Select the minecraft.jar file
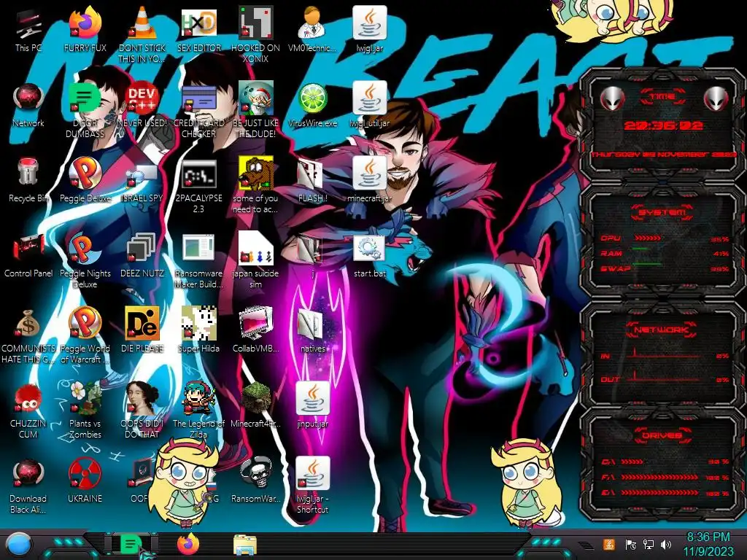This screenshot has width=747, height=560. 369,174
